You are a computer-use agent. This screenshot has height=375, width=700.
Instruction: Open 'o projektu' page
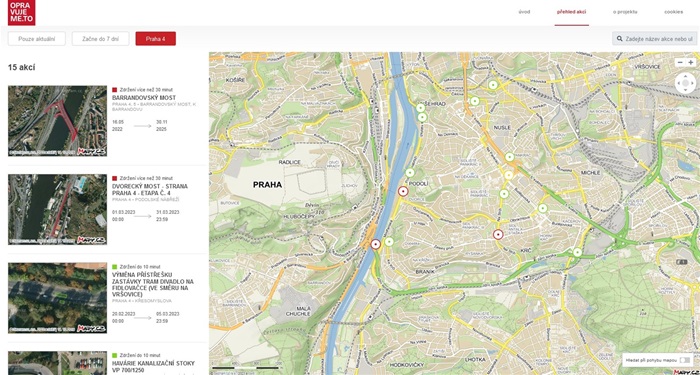coord(625,12)
